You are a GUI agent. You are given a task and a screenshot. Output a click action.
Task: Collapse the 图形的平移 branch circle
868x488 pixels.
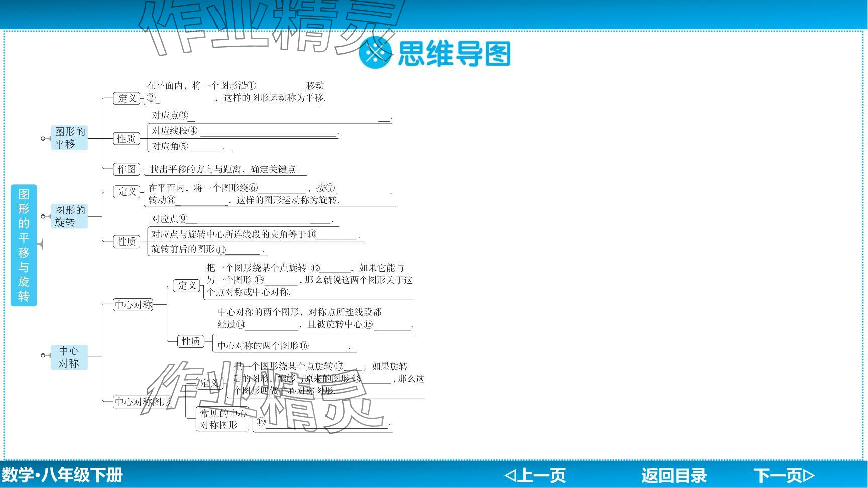point(43,138)
